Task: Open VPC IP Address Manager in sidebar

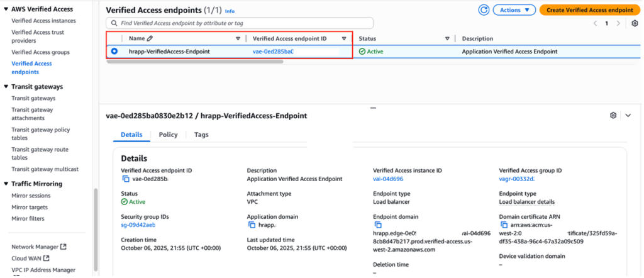Action: click(x=43, y=270)
